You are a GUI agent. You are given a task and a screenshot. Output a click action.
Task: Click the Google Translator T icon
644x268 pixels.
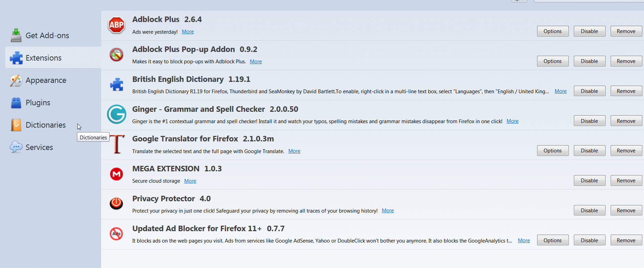(x=117, y=144)
